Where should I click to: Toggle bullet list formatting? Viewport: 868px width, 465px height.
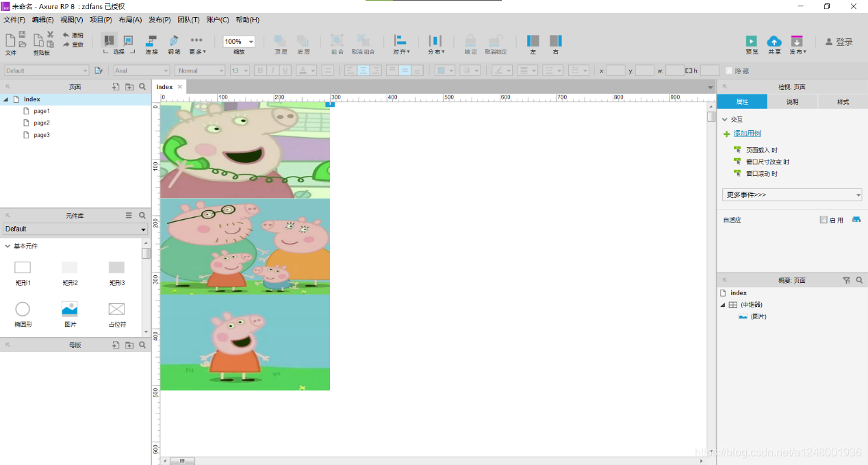tap(328, 71)
